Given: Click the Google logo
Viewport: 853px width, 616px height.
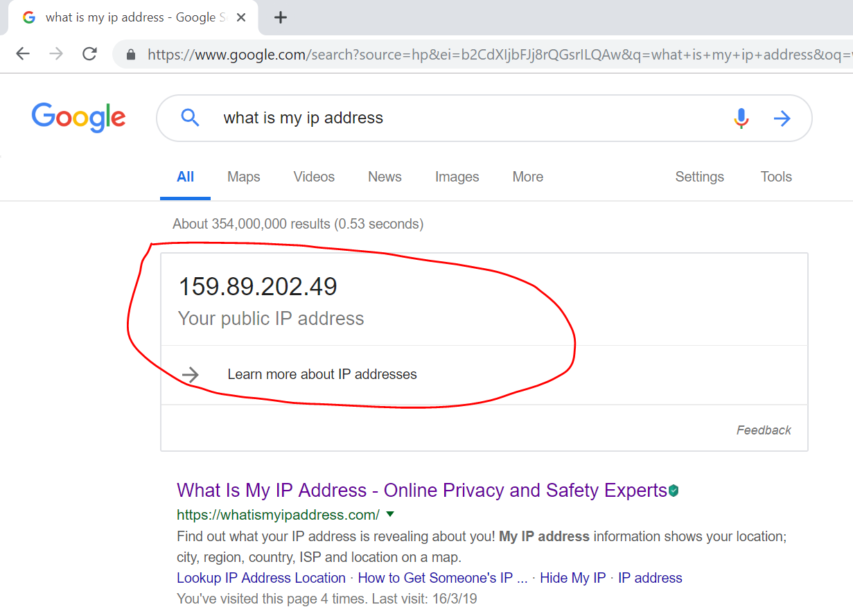Looking at the screenshot, I should [78, 118].
